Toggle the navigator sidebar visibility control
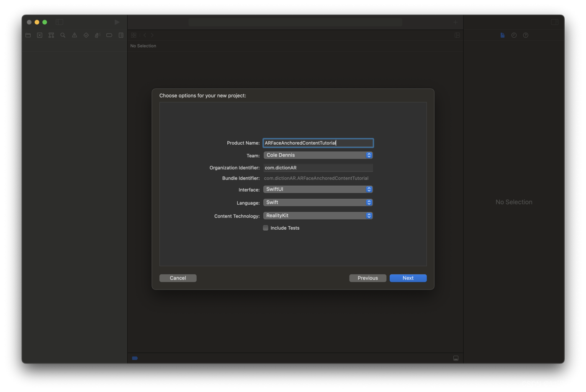The width and height of the screenshot is (586, 392). (x=59, y=22)
